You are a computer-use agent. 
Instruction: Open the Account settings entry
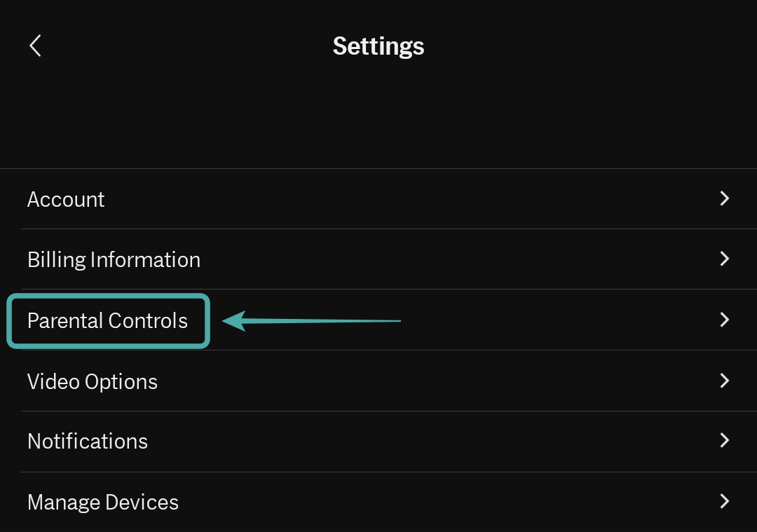66,200
